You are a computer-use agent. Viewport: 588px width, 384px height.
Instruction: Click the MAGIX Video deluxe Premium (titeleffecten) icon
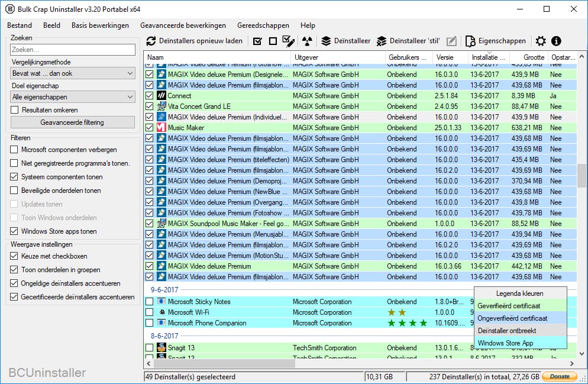coord(161,159)
